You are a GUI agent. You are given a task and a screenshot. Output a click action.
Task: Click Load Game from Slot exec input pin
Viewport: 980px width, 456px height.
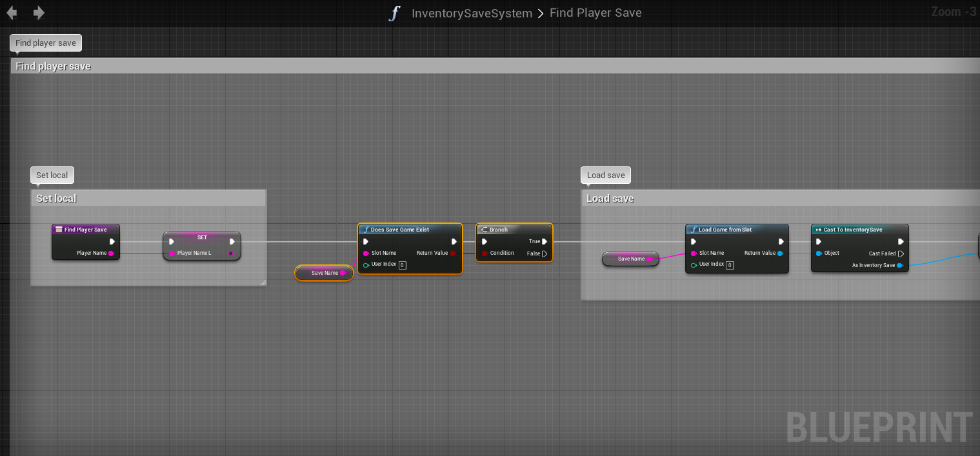click(x=694, y=242)
